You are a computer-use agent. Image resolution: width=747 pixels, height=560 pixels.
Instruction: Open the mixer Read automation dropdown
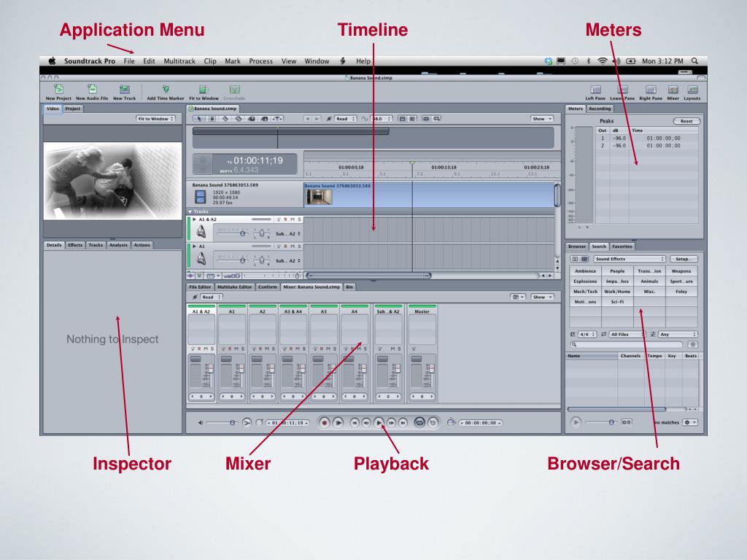(x=211, y=297)
